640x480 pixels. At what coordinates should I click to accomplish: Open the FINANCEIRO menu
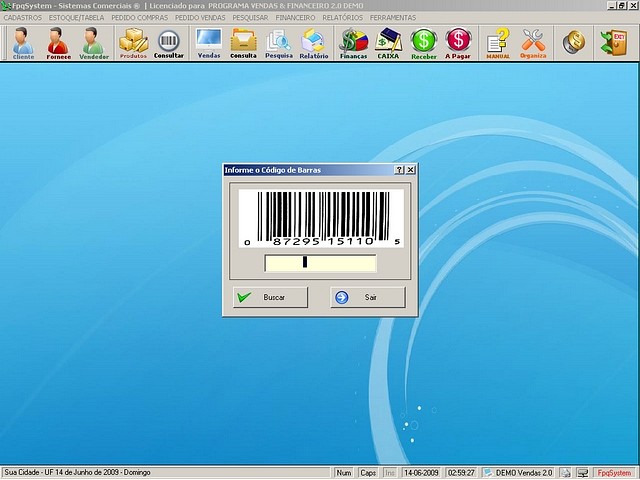click(294, 18)
